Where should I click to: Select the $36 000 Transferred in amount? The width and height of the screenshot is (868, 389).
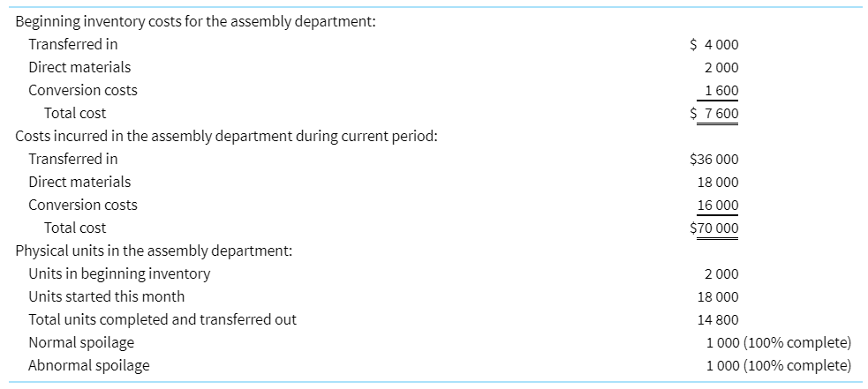(714, 160)
